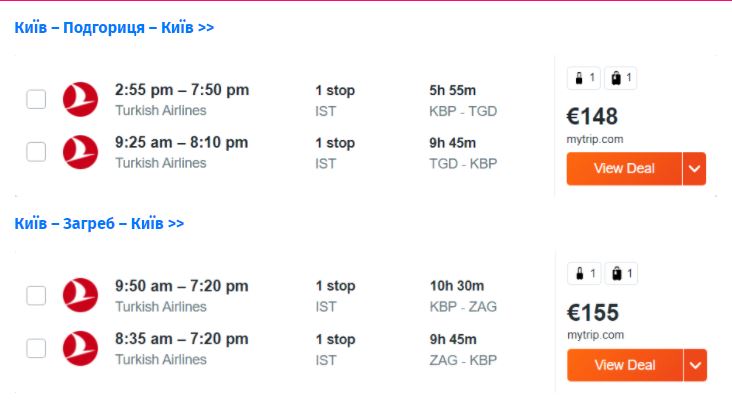Tick checkbox for 2:55 pm – 7:50 pm flight

(x=36, y=99)
